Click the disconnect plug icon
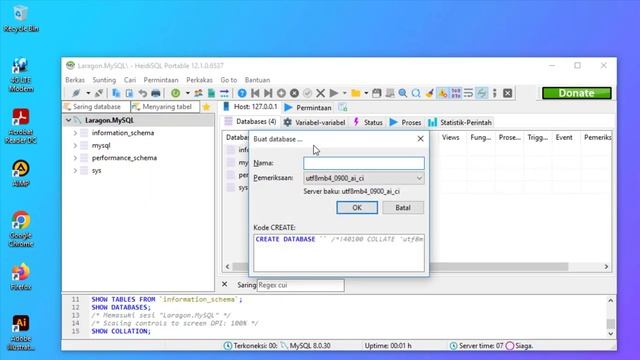This screenshot has height=360, width=640. (x=99, y=93)
